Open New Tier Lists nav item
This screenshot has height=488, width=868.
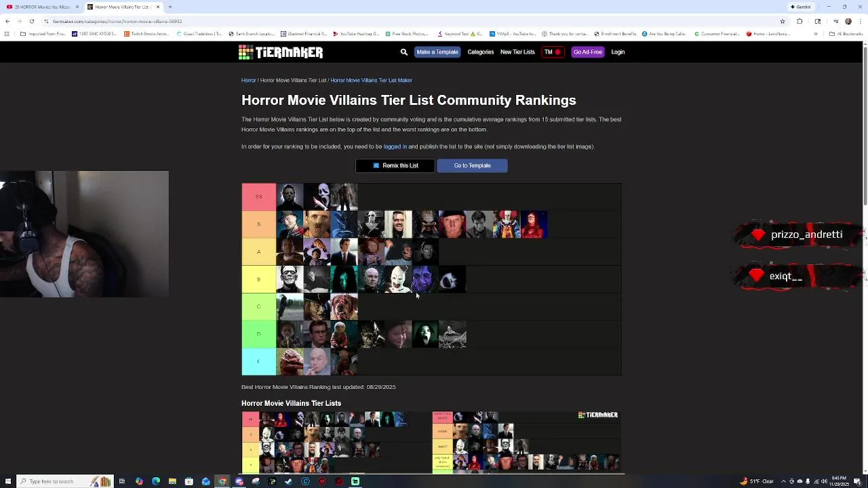point(517,52)
